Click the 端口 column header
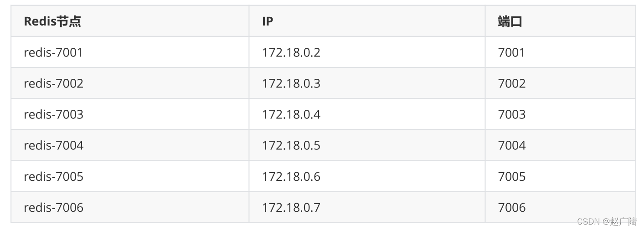This screenshot has width=644, height=230. (x=510, y=21)
